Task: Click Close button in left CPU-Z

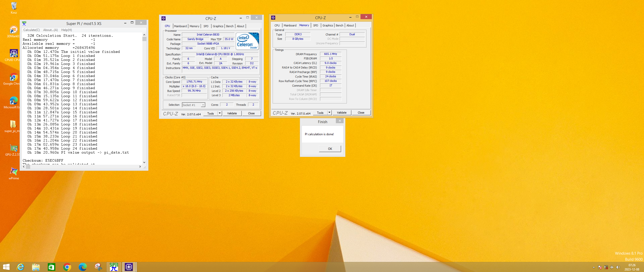Action: click(251, 113)
